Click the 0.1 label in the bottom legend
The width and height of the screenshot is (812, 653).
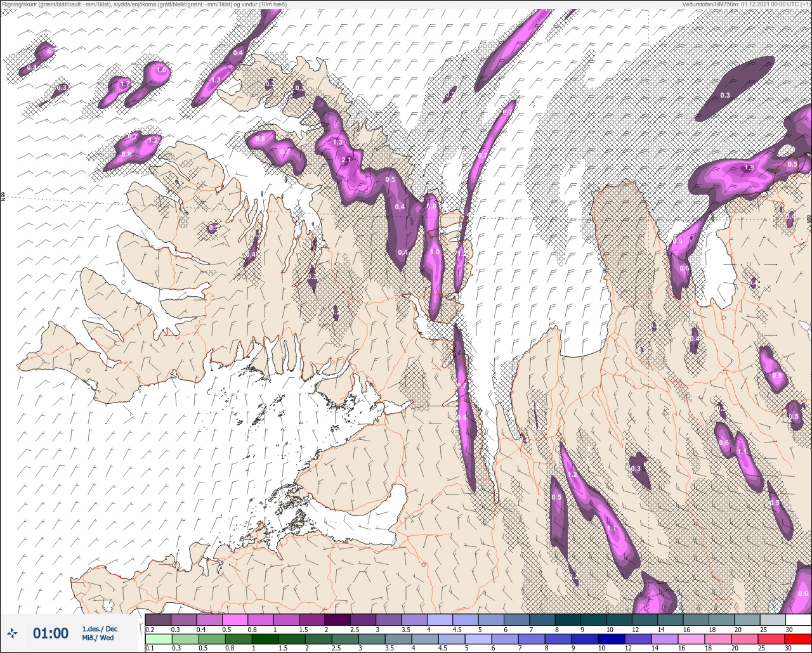[150, 648]
